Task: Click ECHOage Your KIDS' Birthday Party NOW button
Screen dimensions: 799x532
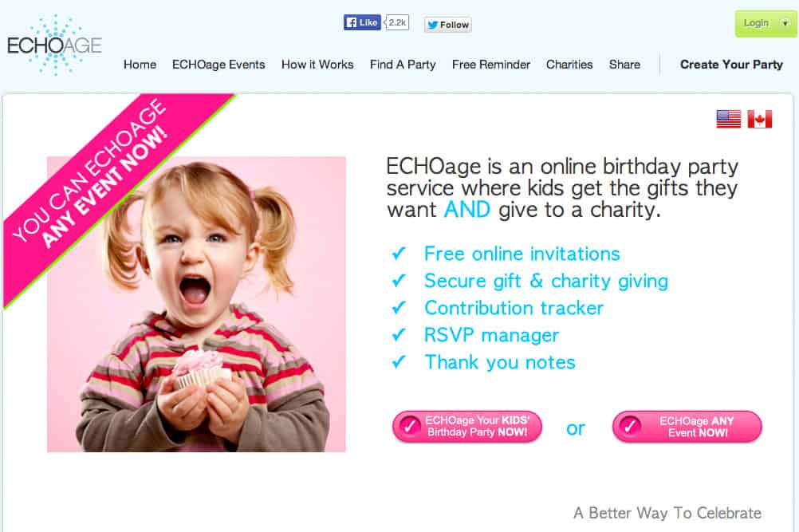Action: click(x=467, y=427)
